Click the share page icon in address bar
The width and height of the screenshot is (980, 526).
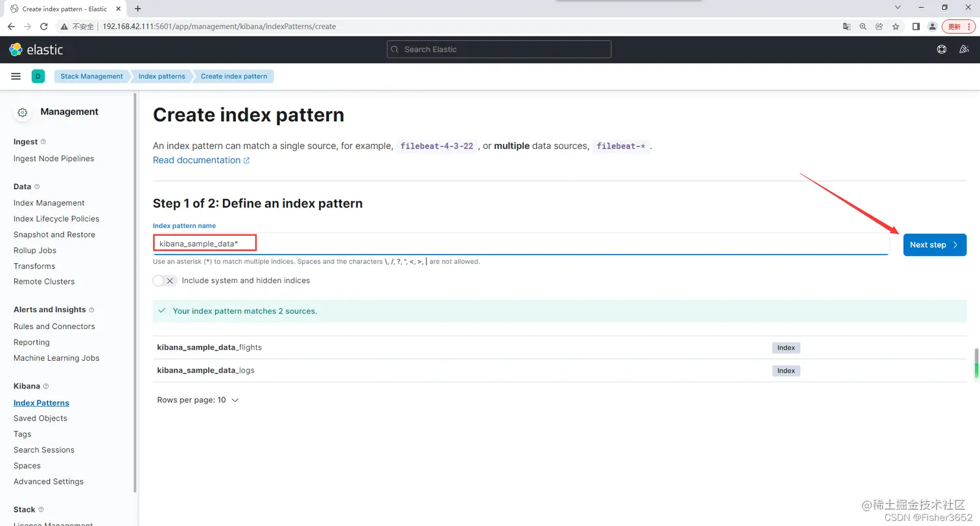tap(879, 27)
